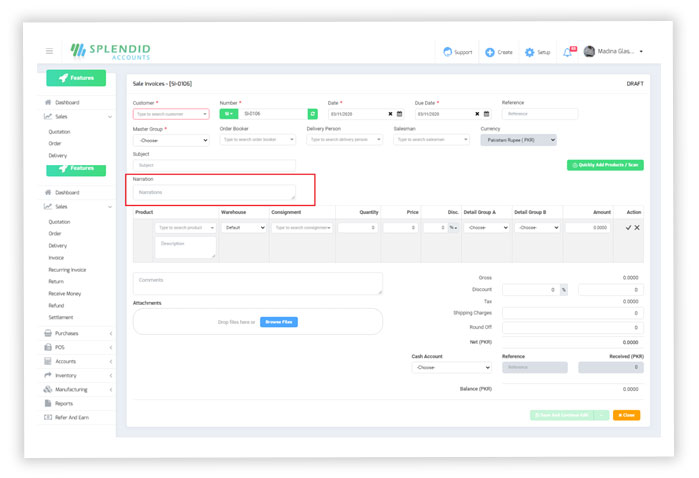Image resolution: width=699 pixels, height=478 pixels.
Task: Expand the POS chevron in the sidebar
Action: click(111, 347)
